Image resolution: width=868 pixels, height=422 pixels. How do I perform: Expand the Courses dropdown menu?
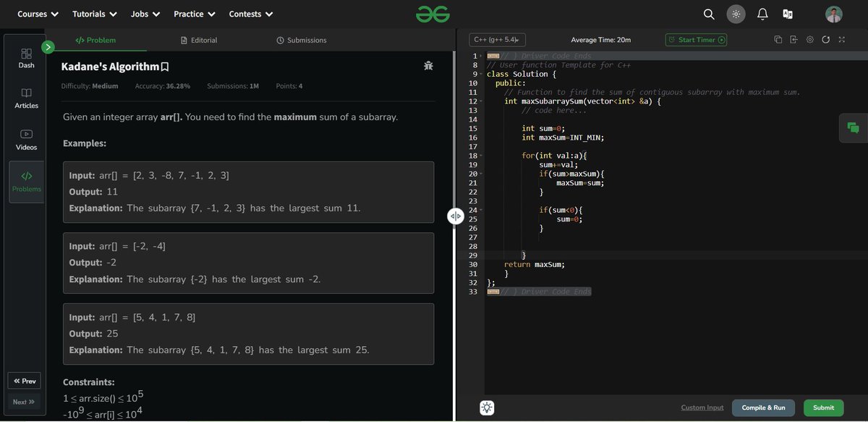point(37,14)
